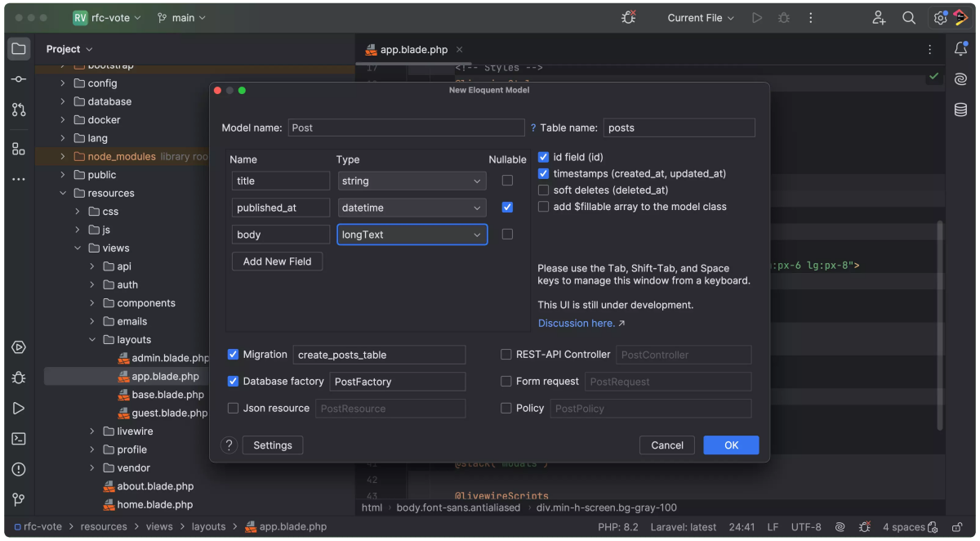980x541 pixels.
Task: Click the OK button to create the model
Action: (731, 445)
